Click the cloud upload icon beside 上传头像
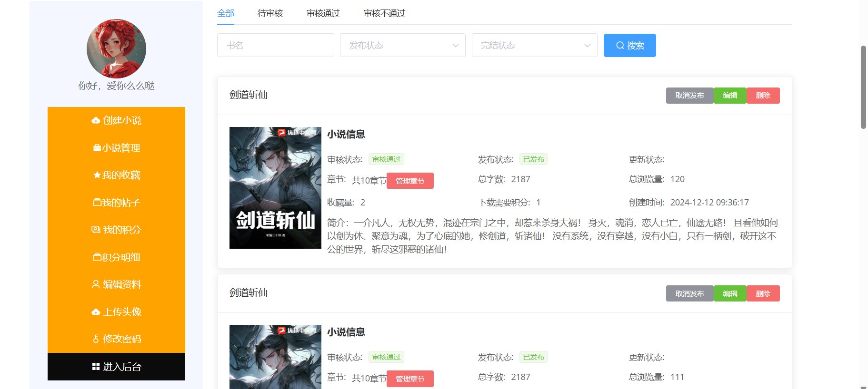This screenshot has height=389, width=868. point(96,312)
